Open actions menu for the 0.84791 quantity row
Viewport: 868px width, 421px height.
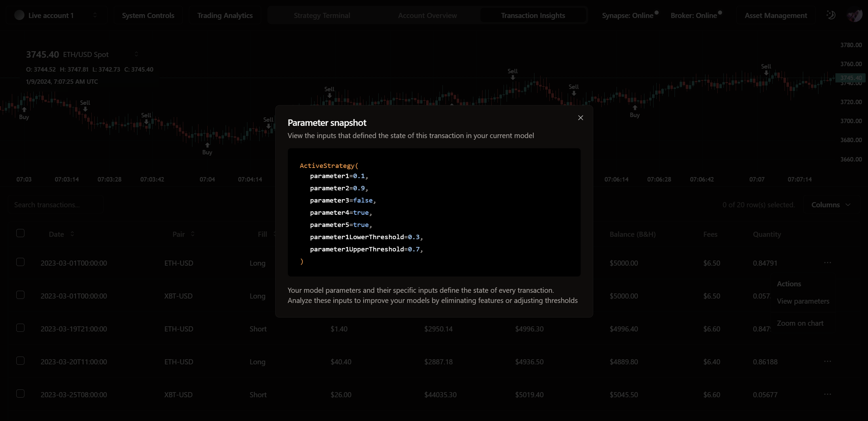[x=827, y=263]
